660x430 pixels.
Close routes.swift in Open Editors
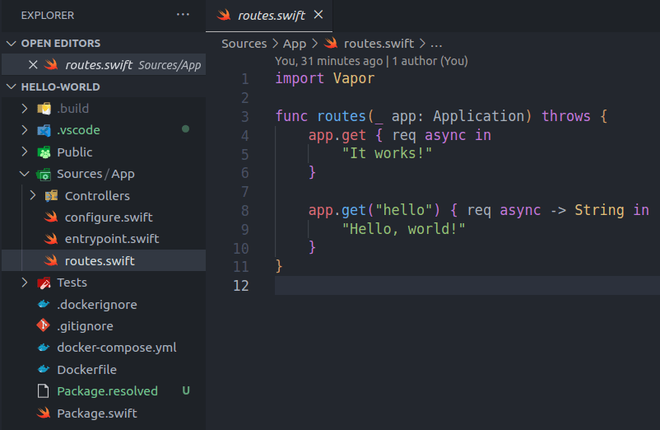(33, 64)
